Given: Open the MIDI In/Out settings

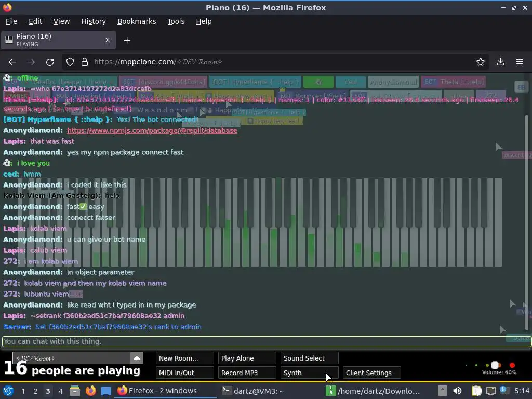Looking at the screenshot, I should (x=185, y=373).
